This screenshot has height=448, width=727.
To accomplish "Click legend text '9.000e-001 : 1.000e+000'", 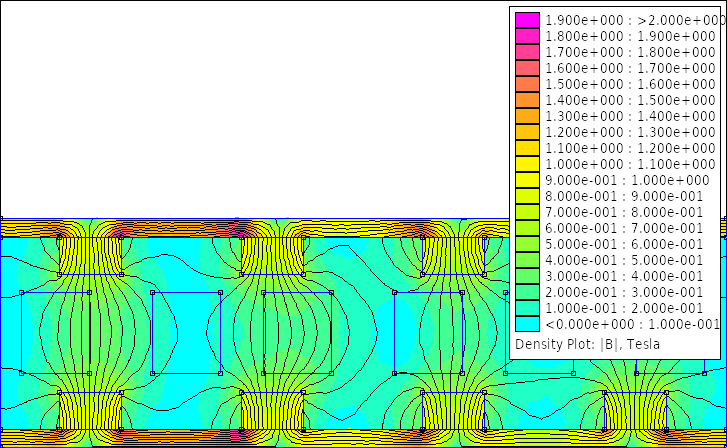I will click(627, 180).
